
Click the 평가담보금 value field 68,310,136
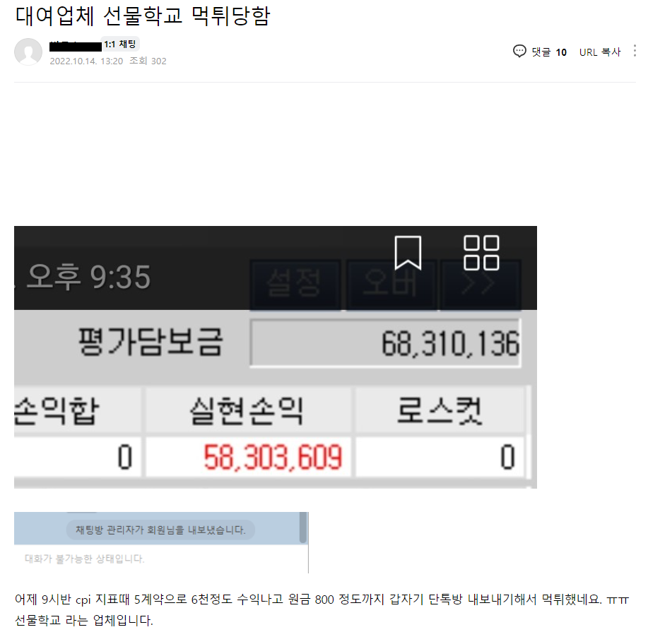[x=385, y=343]
